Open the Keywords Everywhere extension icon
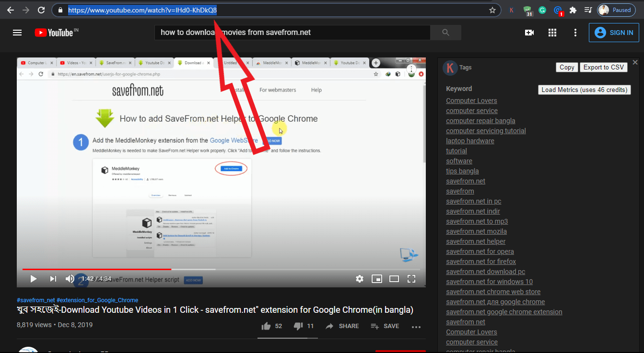644x353 pixels. [x=512, y=10]
